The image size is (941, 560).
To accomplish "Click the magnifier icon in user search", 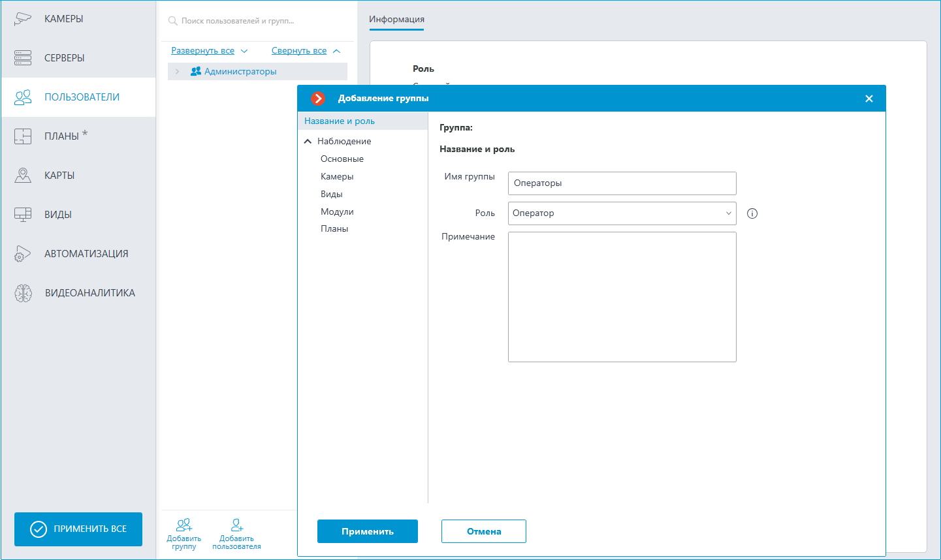I will click(x=173, y=21).
